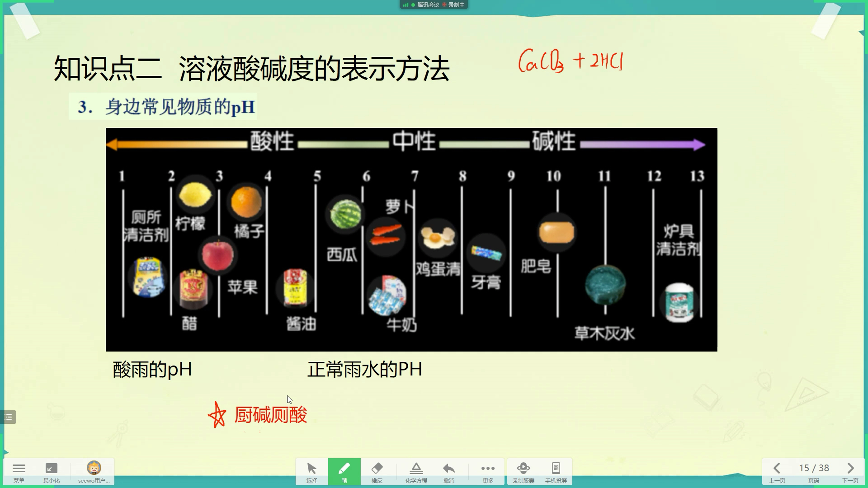Click the lemon picture in chart
This screenshot has width=868, height=488.
point(195,195)
